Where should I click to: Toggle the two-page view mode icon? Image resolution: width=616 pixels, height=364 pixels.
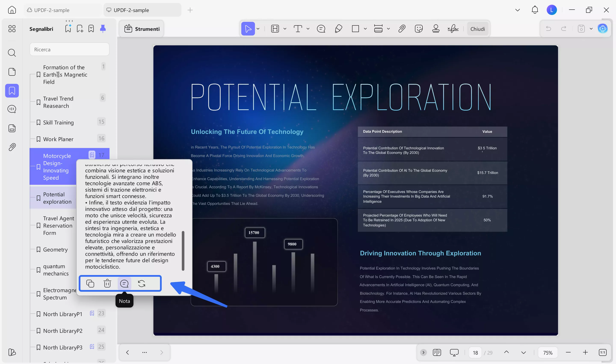point(437,352)
